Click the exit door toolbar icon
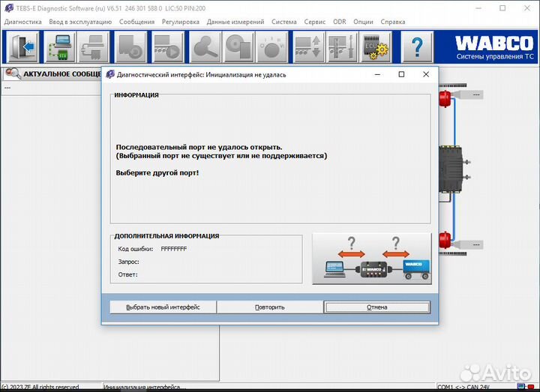Viewport: 540px width, 392px height. tap(23, 46)
